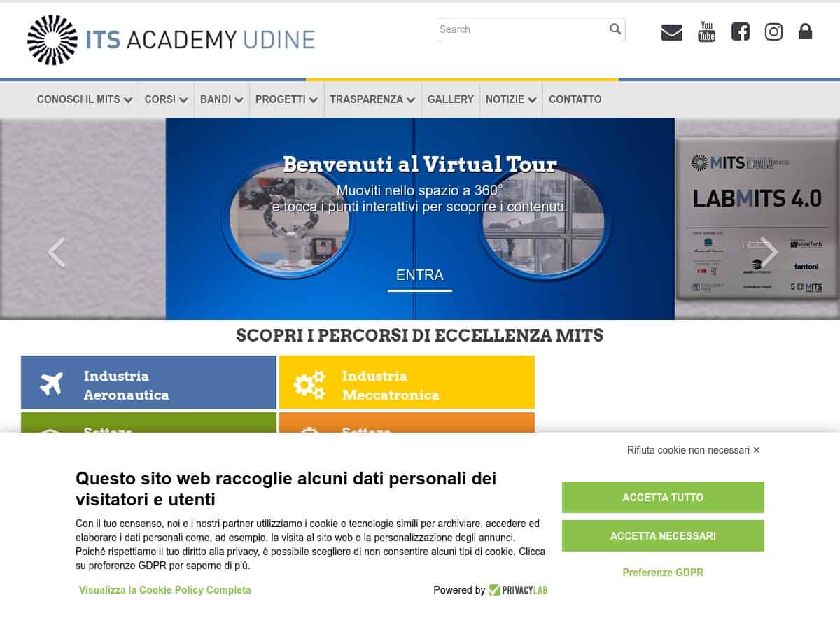Viewport: 840px width, 630px height.
Task: Click the Benvenuti al Virtual Tour heading
Action: (x=420, y=164)
